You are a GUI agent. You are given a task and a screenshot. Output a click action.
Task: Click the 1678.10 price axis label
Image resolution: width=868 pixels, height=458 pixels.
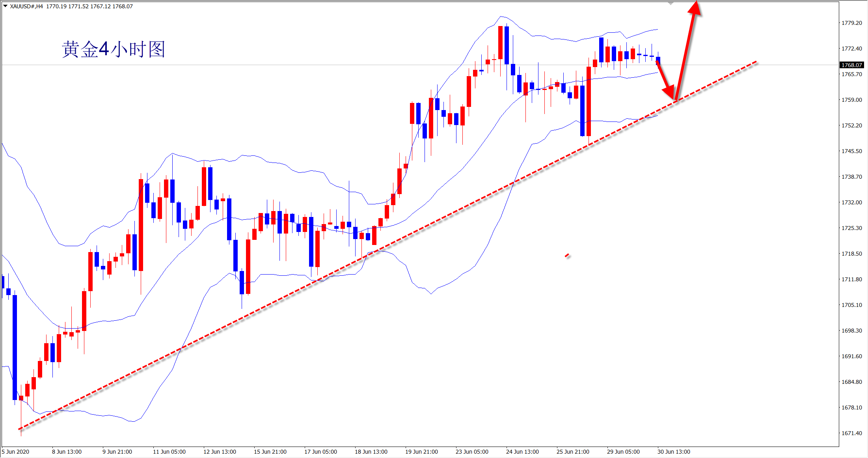click(x=852, y=408)
